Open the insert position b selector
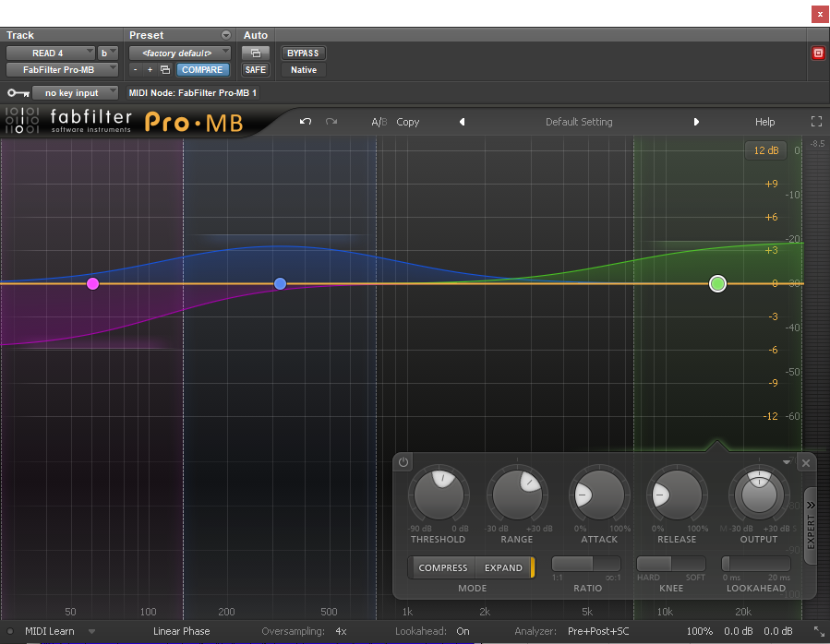830x644 pixels. point(107,53)
